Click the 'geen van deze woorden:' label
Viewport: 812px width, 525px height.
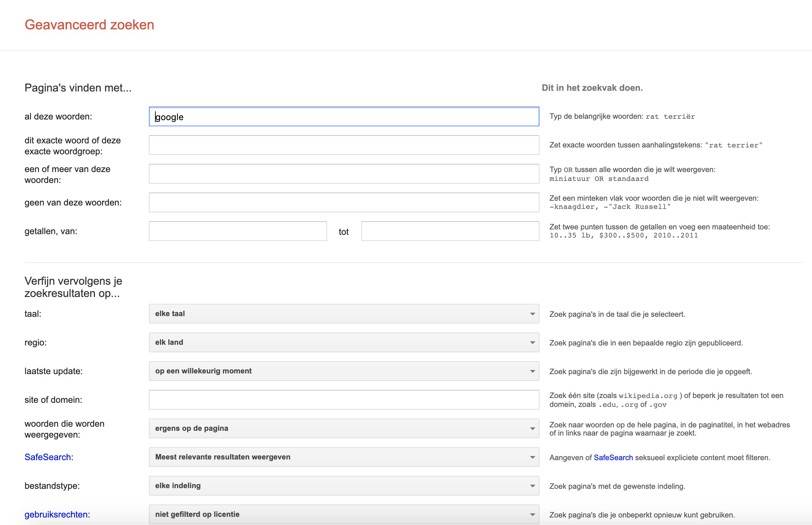[x=73, y=202]
